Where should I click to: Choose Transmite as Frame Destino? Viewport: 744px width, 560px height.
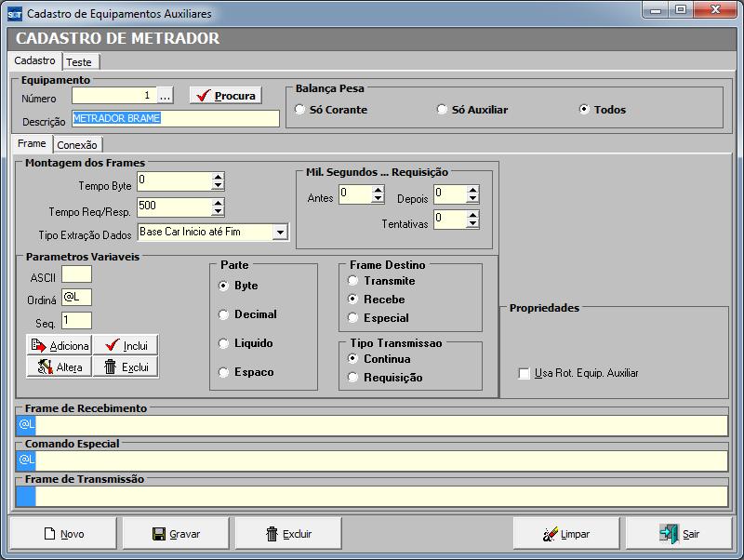point(353,281)
